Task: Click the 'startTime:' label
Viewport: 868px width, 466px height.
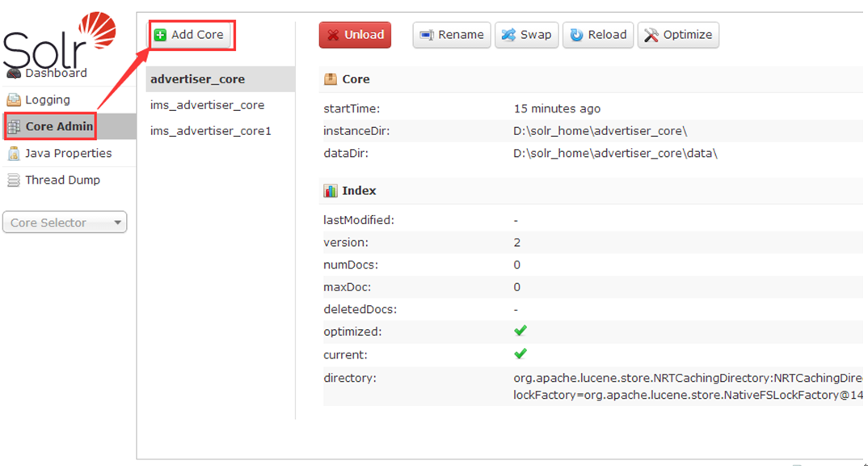Action: pyautogui.click(x=352, y=108)
